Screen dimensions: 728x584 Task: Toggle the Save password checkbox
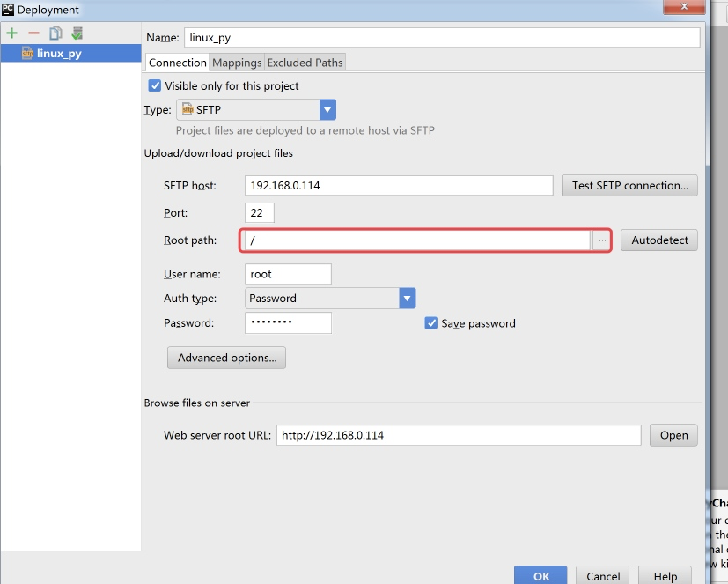(430, 323)
